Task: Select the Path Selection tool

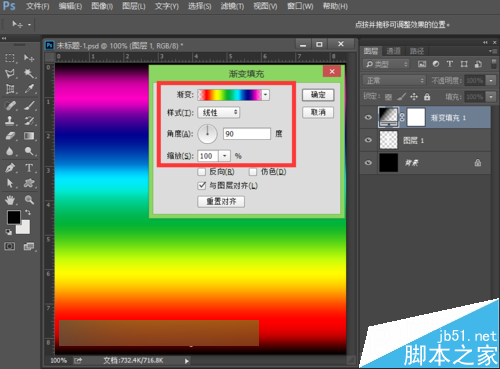Action: (10, 183)
